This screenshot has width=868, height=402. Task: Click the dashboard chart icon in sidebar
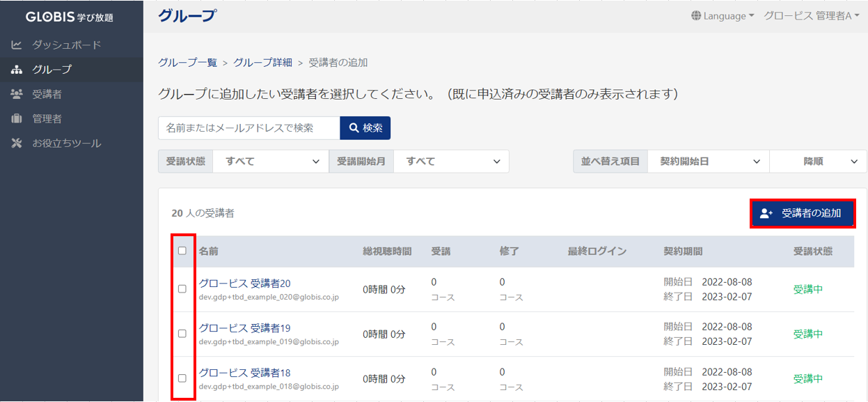17,45
